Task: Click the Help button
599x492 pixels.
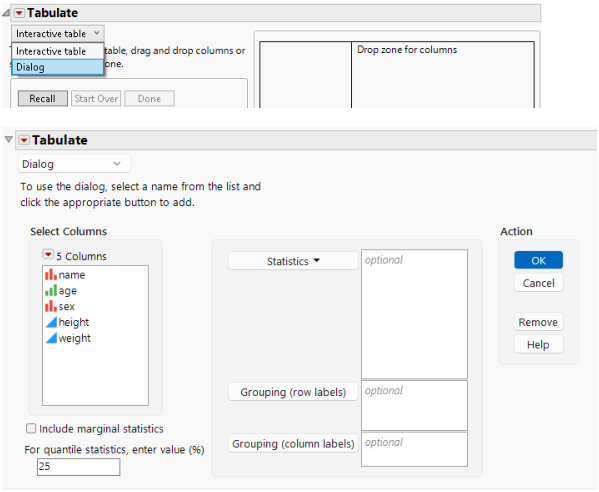Action: pyautogui.click(x=538, y=344)
